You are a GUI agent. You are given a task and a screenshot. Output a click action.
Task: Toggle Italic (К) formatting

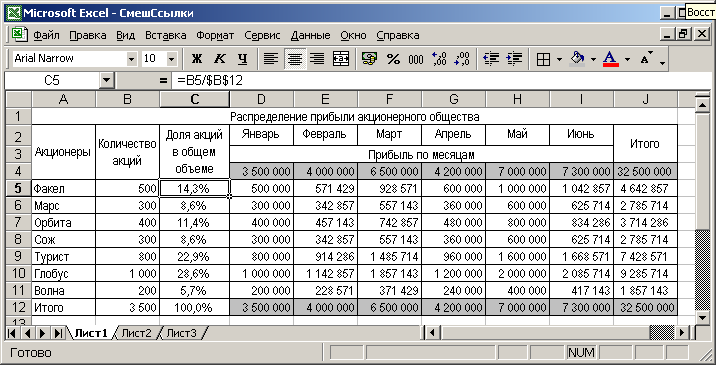click(220, 59)
